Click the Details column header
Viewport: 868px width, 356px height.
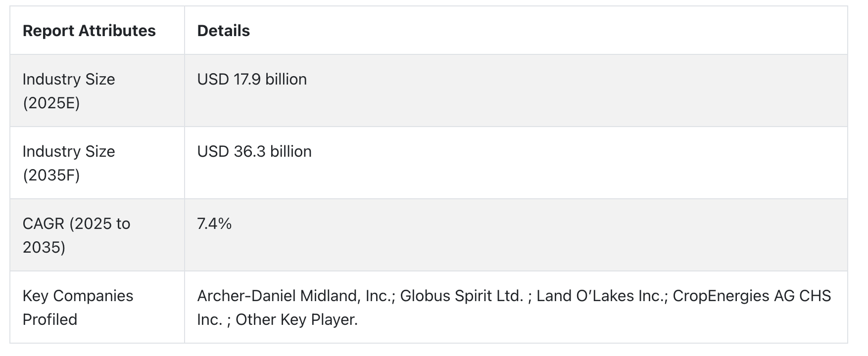(223, 31)
